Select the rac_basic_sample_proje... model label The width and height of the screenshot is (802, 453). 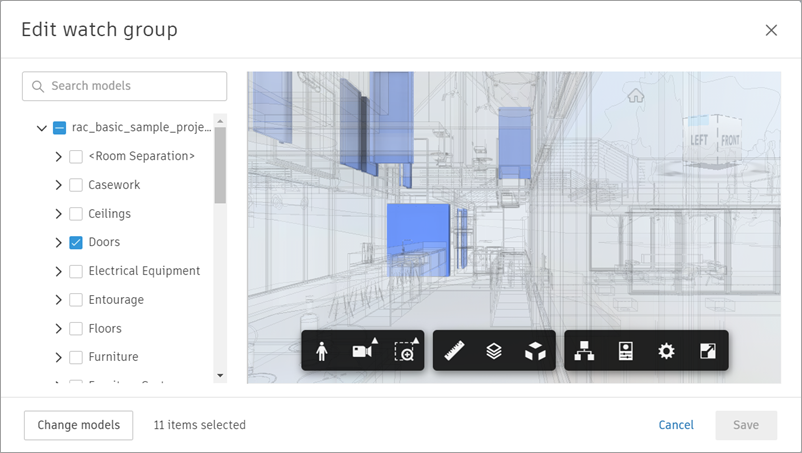click(x=142, y=128)
